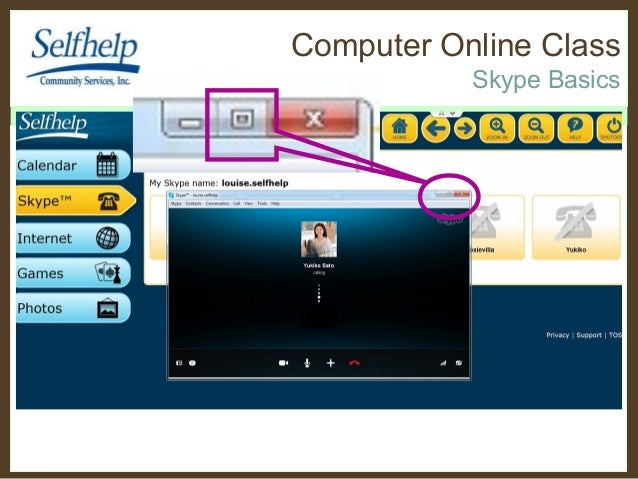Click the Yukiko contact card

point(576,227)
